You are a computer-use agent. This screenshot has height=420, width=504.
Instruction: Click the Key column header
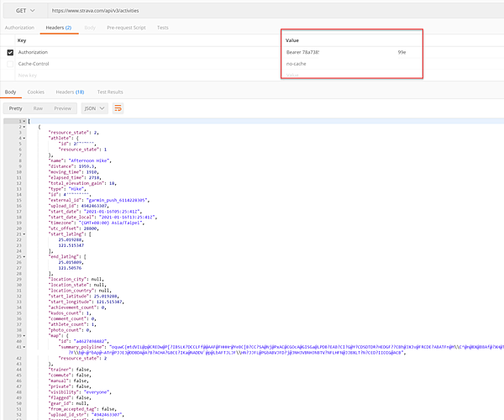tap(22, 40)
